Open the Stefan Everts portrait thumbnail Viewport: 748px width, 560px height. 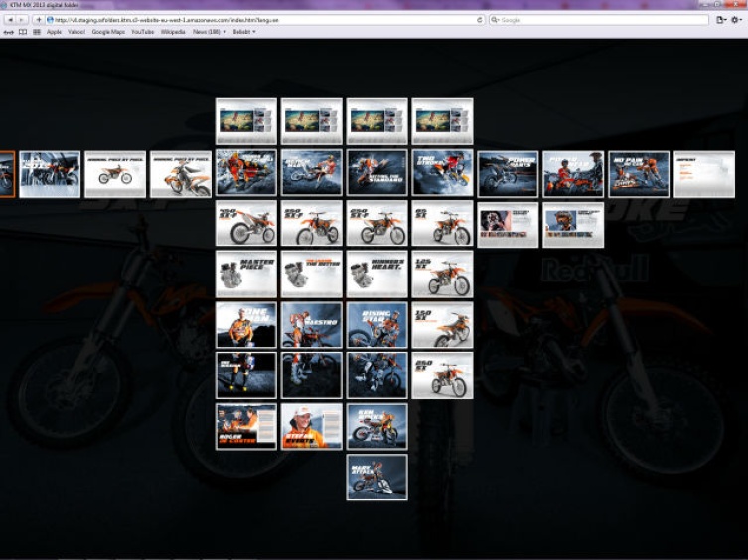tap(312, 427)
